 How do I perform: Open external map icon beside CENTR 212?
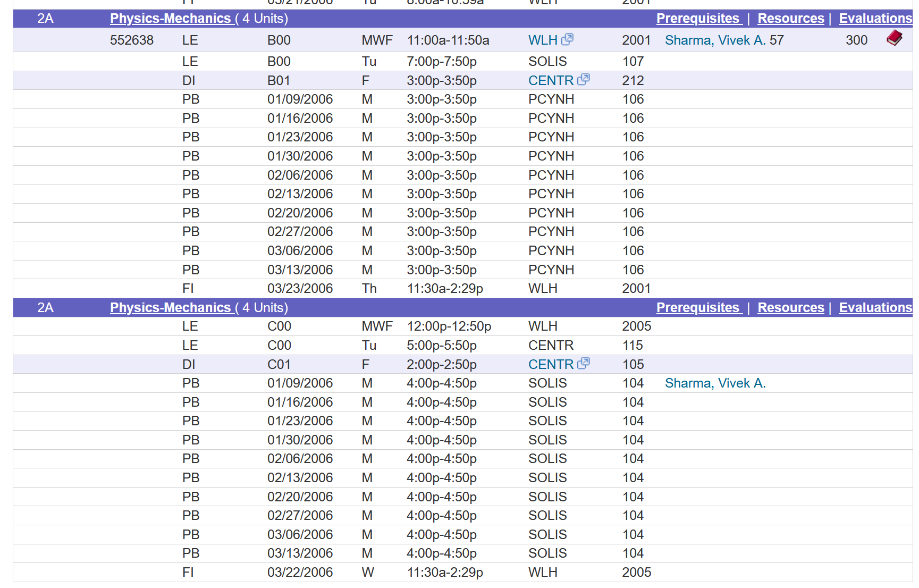[584, 79]
